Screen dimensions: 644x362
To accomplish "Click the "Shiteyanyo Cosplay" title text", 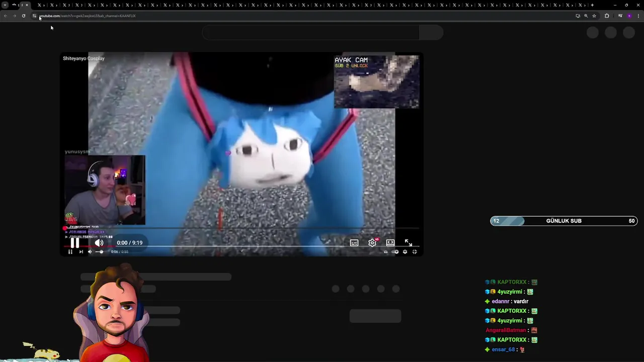I will pyautogui.click(x=84, y=58).
